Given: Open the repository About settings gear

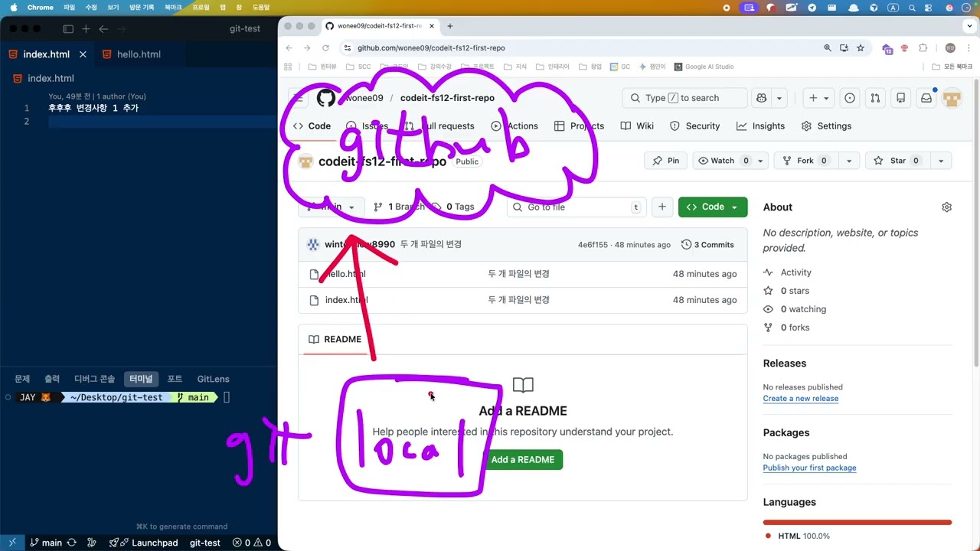Looking at the screenshot, I should (946, 207).
